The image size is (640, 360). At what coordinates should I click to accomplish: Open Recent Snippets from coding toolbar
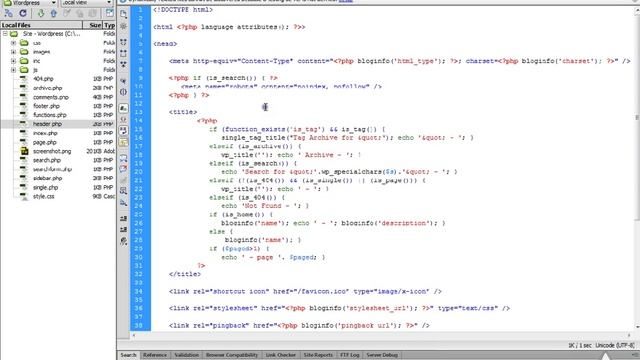(x=123, y=191)
